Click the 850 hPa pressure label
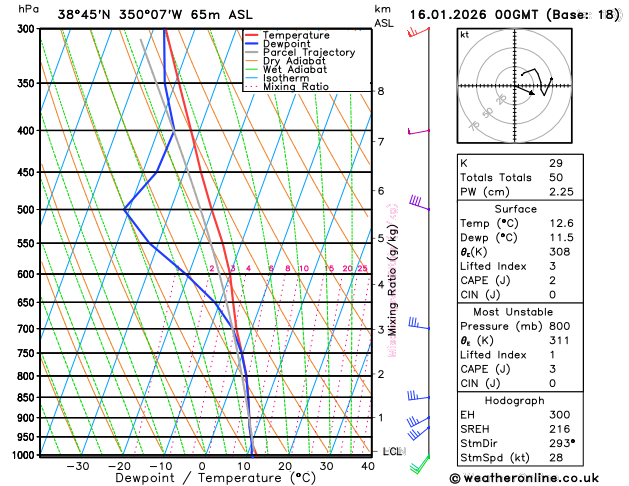The image size is (629, 486). point(28,398)
